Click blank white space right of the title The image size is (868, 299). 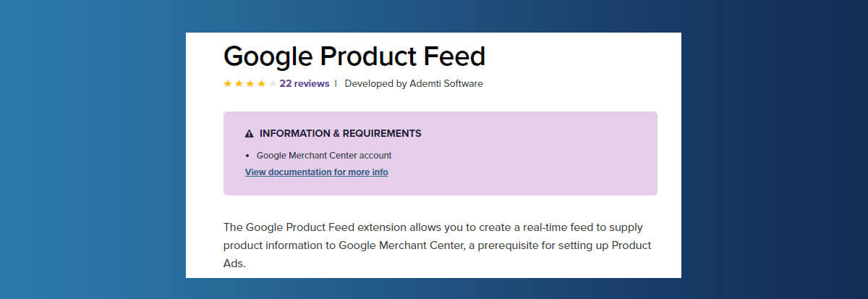(579, 56)
